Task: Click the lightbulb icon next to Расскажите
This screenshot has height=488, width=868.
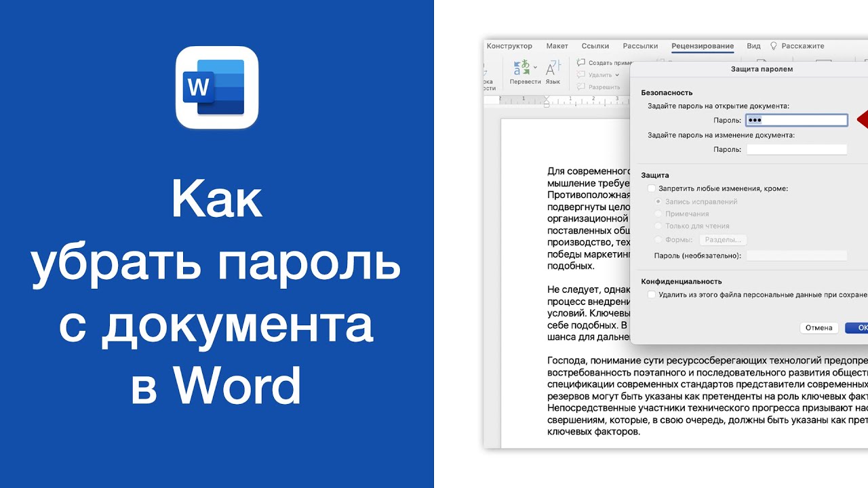Action: pos(774,46)
